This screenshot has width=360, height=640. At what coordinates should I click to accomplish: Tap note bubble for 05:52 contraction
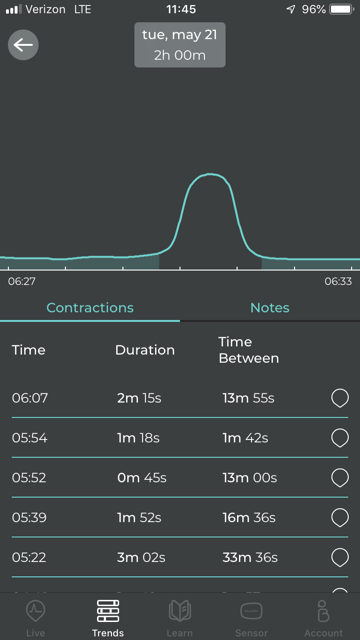point(340,478)
